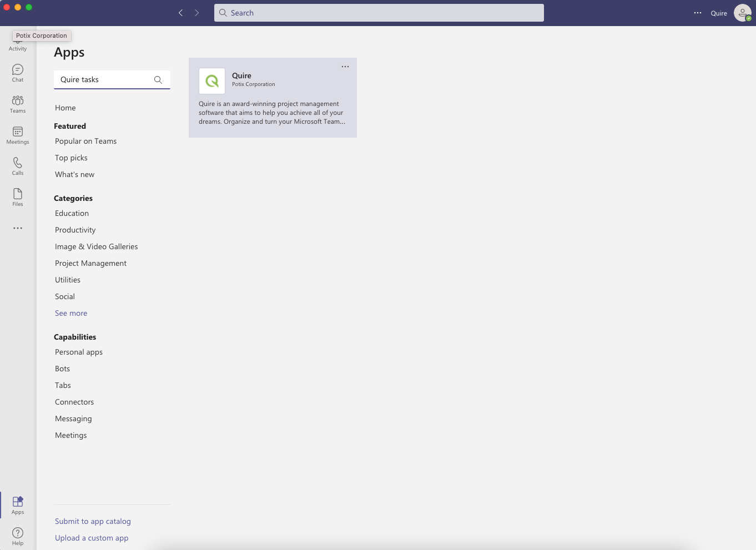Select Top picks
This screenshot has width=756, height=550.
[x=71, y=158]
